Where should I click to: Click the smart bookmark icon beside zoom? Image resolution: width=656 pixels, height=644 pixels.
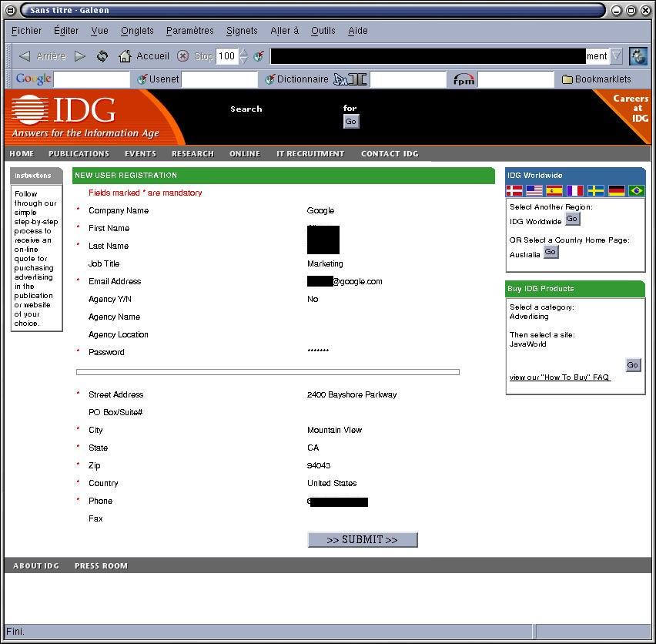click(x=259, y=56)
